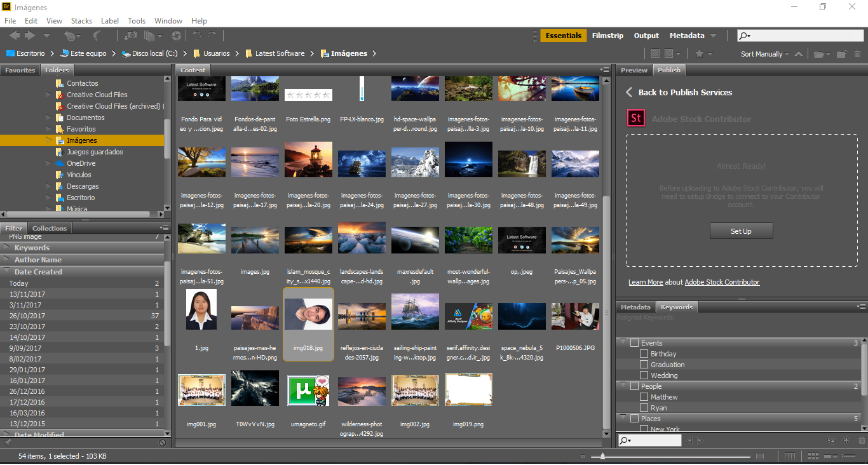868x465 pixels.
Task: Collapse the People keyword group
Action: click(623, 386)
